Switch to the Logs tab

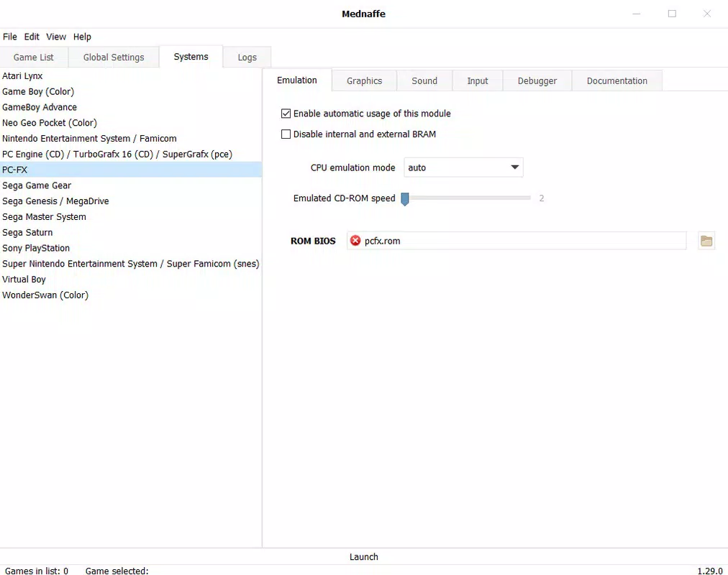coord(247,57)
